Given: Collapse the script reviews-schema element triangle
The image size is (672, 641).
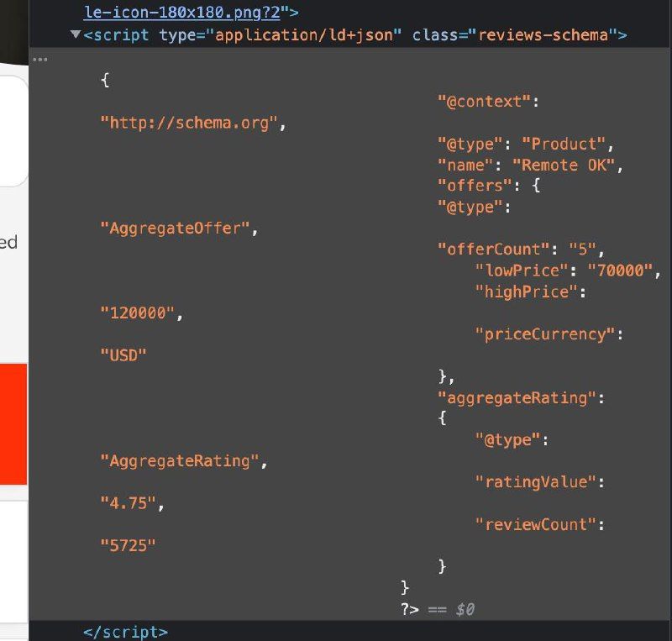Looking at the screenshot, I should click(76, 34).
